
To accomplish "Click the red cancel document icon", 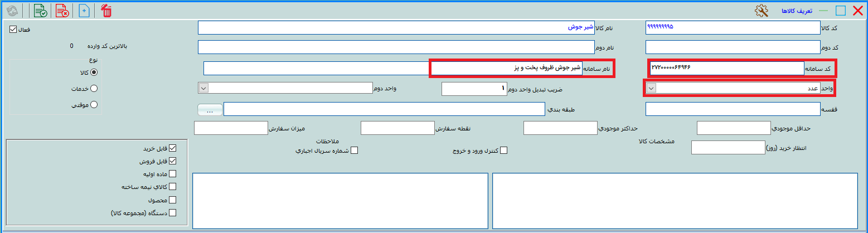I will (x=62, y=11).
